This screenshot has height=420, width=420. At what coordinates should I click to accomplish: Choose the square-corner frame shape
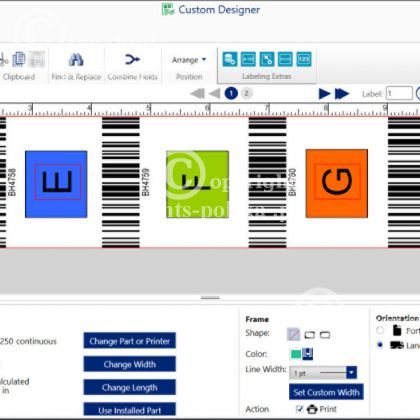(310, 335)
